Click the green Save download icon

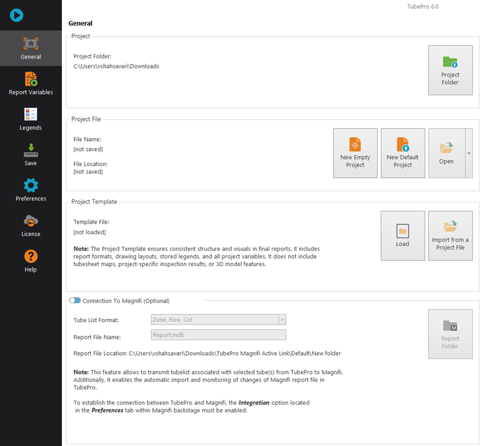30,150
